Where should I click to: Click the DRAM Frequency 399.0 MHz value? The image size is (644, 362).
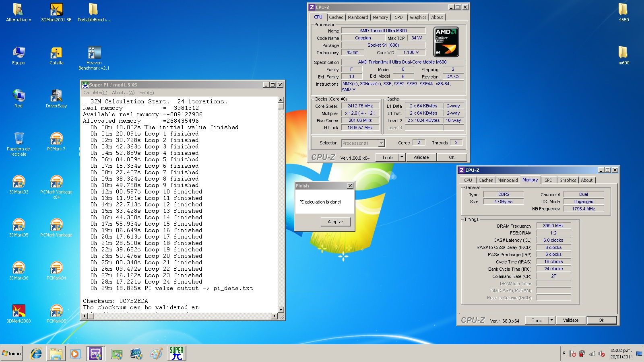(x=553, y=226)
